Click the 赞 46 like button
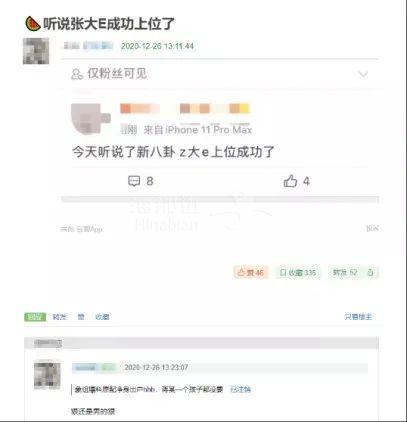Viewport: 407px width, 422px height. coord(251,273)
